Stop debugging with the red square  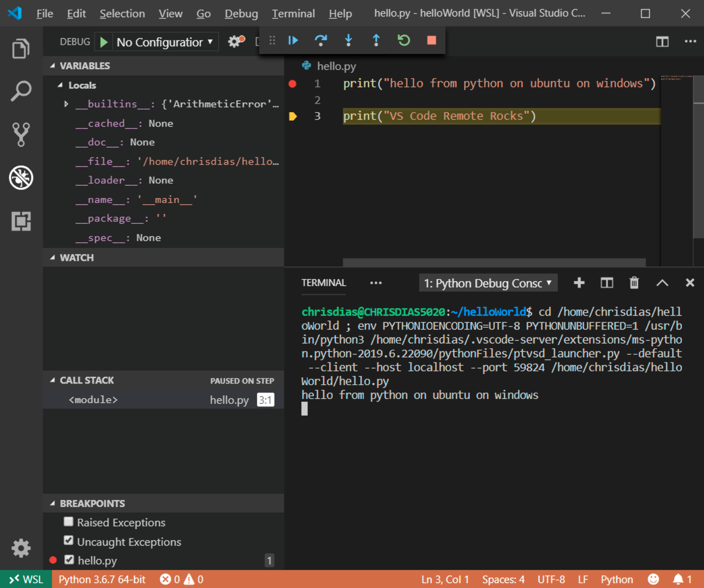tap(432, 41)
